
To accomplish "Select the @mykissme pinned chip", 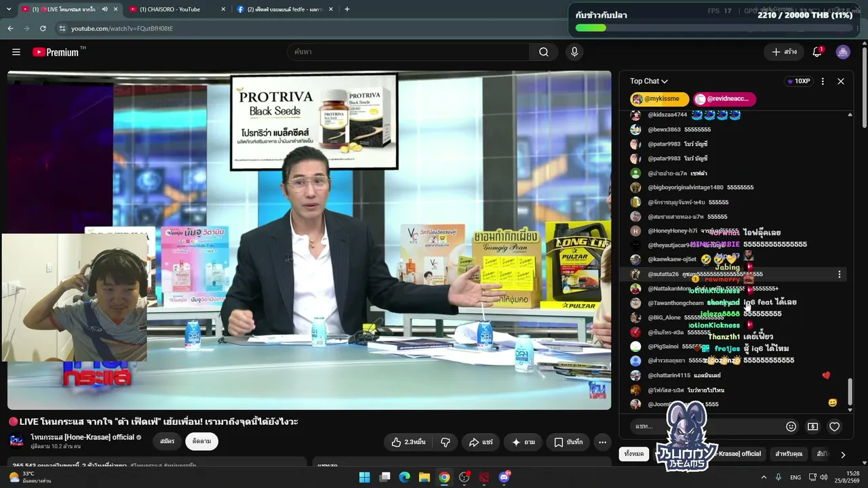I will [x=659, y=99].
